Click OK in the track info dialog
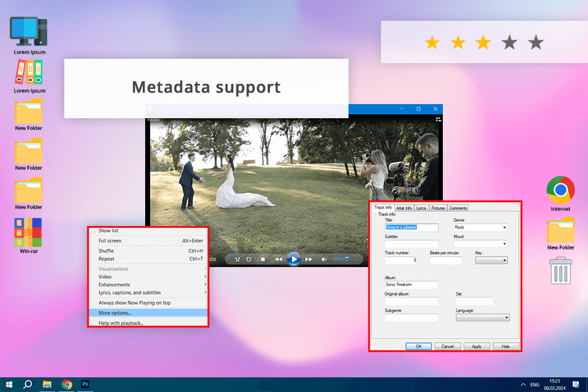588x392 pixels. 418,346
